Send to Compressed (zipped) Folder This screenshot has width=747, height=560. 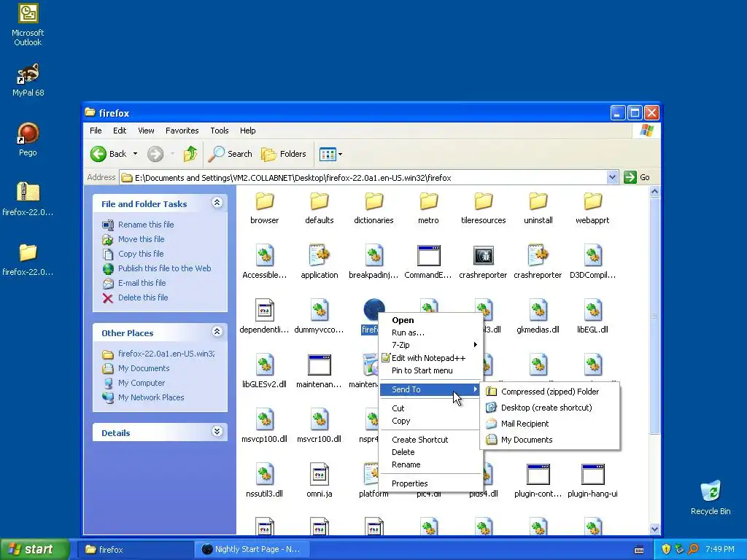550,392
